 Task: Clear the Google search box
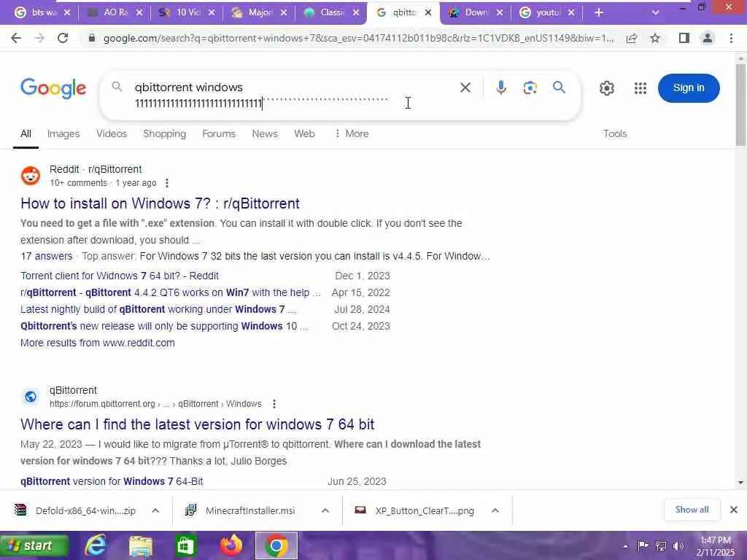click(x=465, y=87)
